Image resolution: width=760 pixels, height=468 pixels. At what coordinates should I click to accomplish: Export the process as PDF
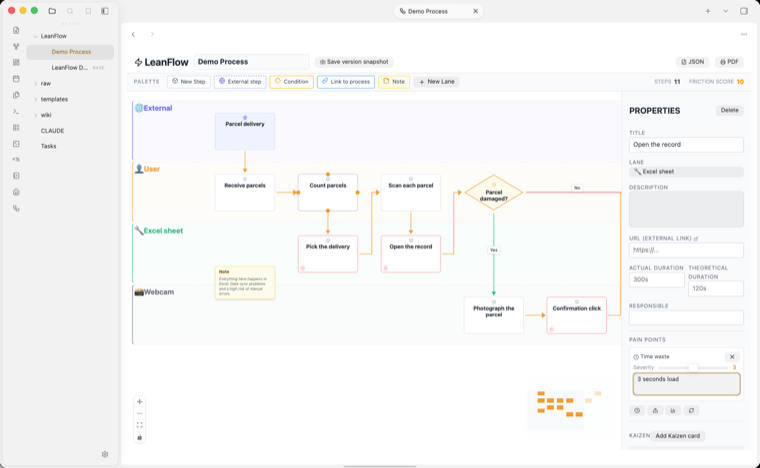pos(729,62)
